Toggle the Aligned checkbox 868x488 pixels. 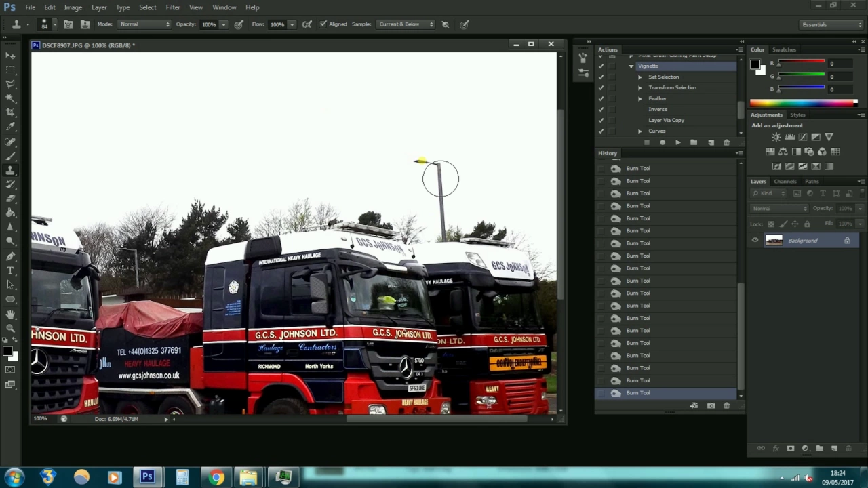[323, 24]
